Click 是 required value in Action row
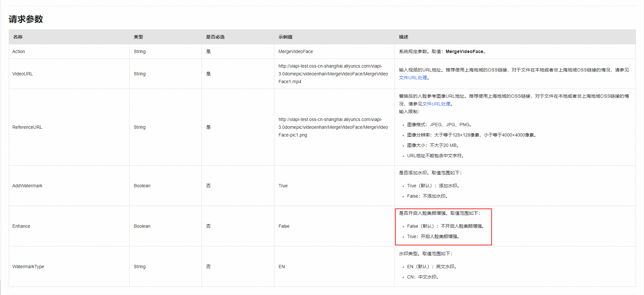This screenshot has height=295, width=644. coord(208,51)
